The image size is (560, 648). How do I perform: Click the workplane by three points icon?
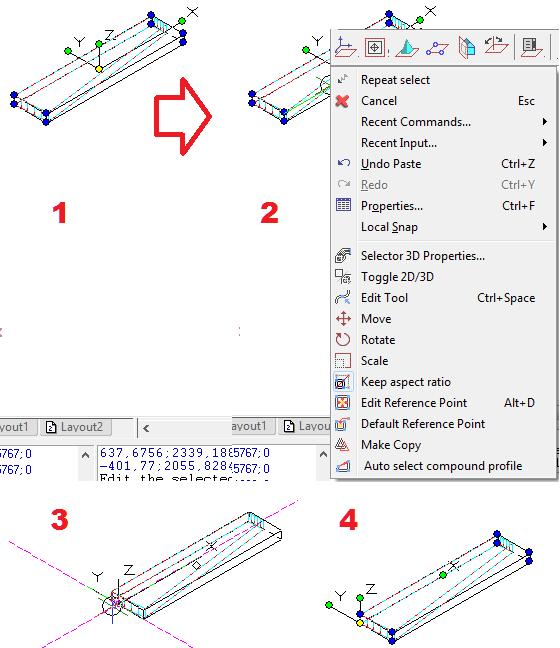pyautogui.click(x=437, y=48)
